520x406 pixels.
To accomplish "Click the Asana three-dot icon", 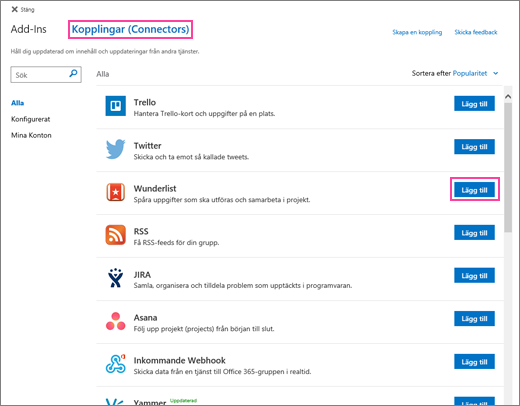I will point(116,321).
